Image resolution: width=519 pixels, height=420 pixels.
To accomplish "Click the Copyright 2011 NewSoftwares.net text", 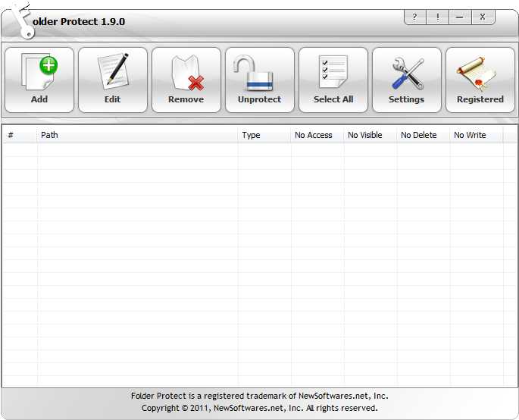I will coord(259,408).
